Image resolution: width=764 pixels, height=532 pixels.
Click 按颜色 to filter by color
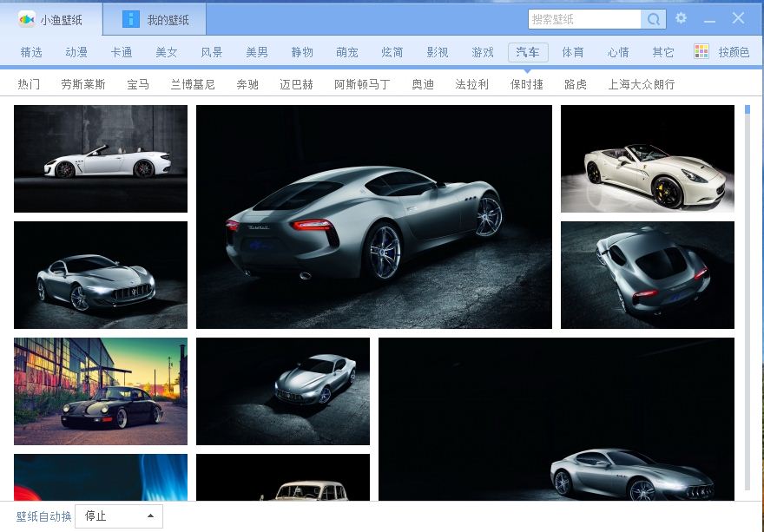pos(734,52)
